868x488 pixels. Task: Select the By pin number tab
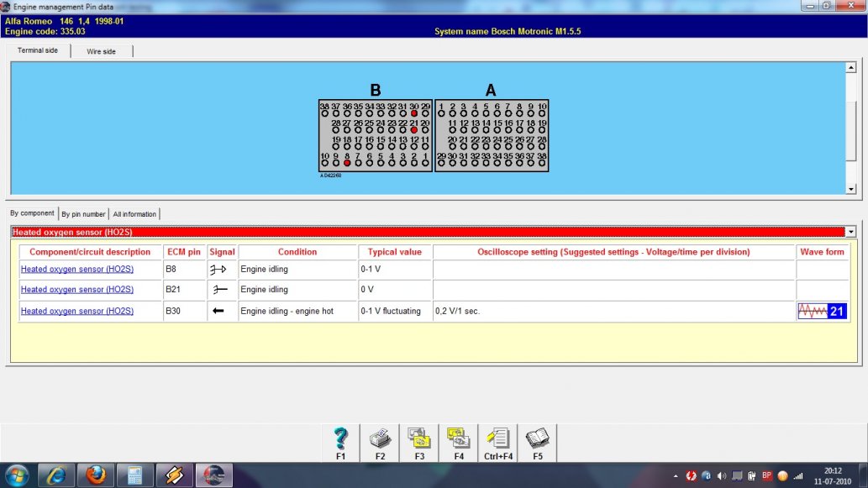83,214
